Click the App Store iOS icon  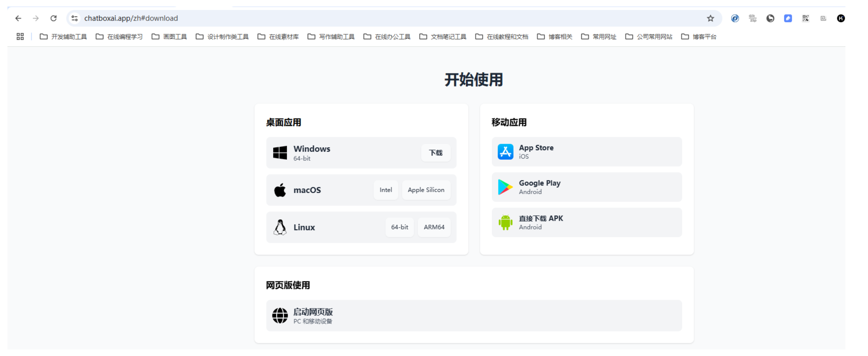(x=505, y=152)
